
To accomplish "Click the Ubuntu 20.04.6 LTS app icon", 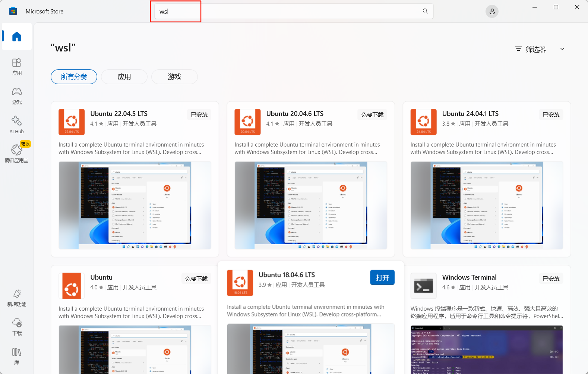I will pyautogui.click(x=247, y=122).
